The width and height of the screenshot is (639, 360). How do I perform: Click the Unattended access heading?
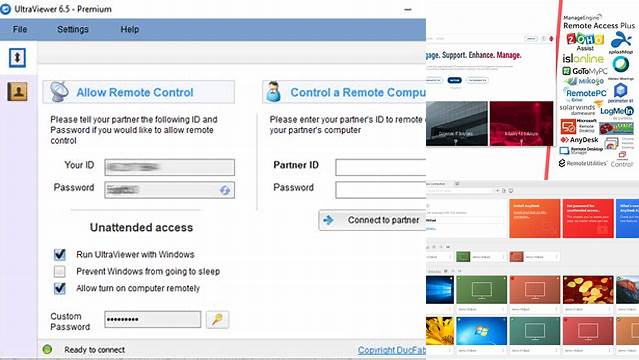[x=141, y=227]
